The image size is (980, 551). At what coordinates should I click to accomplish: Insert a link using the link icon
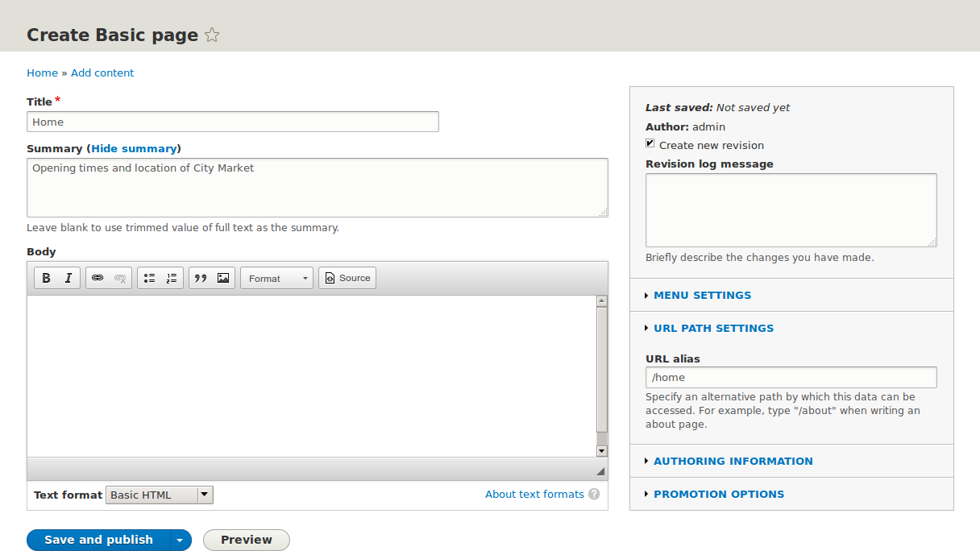98,279
